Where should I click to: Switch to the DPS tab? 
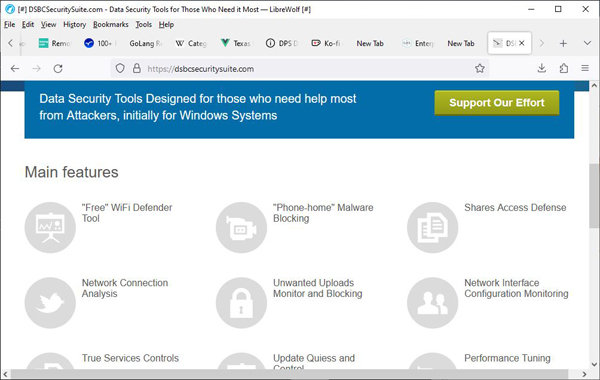[x=282, y=43]
